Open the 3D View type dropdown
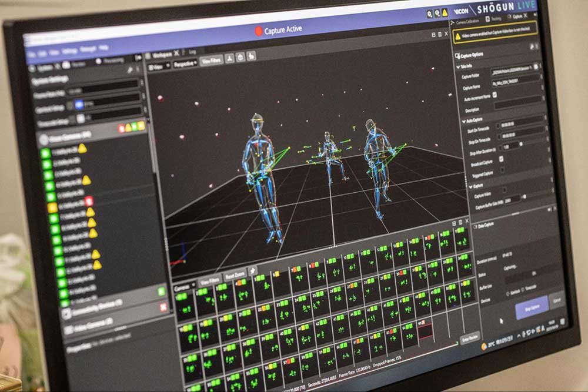 pyautogui.click(x=159, y=67)
